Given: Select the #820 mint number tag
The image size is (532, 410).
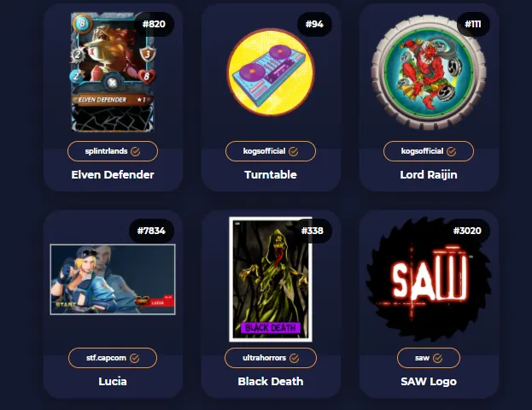Looking at the screenshot, I should tap(154, 24).
